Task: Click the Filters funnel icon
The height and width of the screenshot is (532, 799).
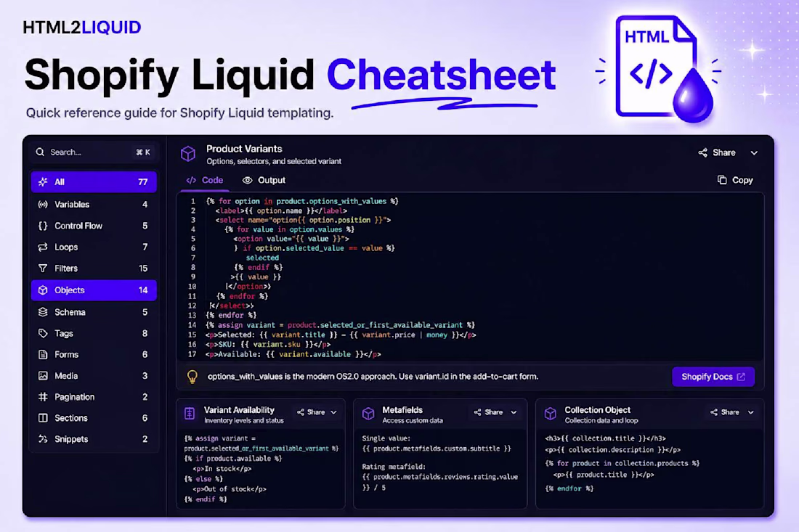Action: (x=43, y=269)
